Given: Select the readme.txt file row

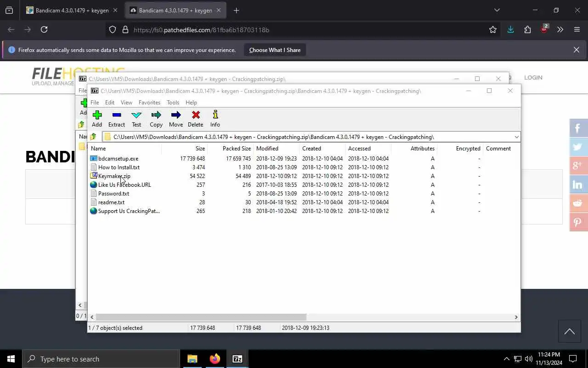Looking at the screenshot, I should [x=304, y=202].
